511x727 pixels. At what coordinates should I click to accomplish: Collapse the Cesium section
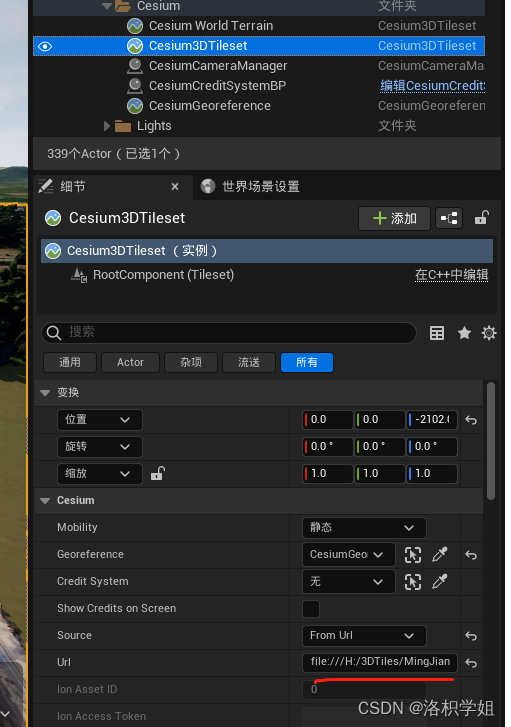(45, 501)
